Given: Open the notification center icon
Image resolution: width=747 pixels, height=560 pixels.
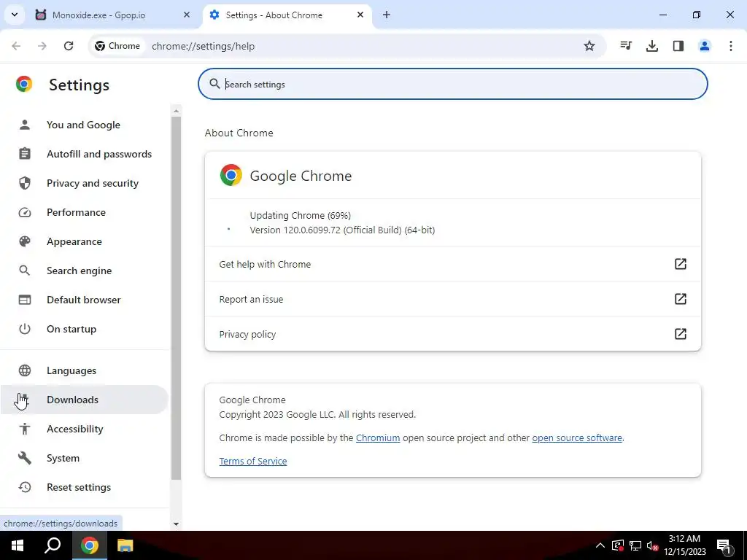Looking at the screenshot, I should (x=724, y=545).
